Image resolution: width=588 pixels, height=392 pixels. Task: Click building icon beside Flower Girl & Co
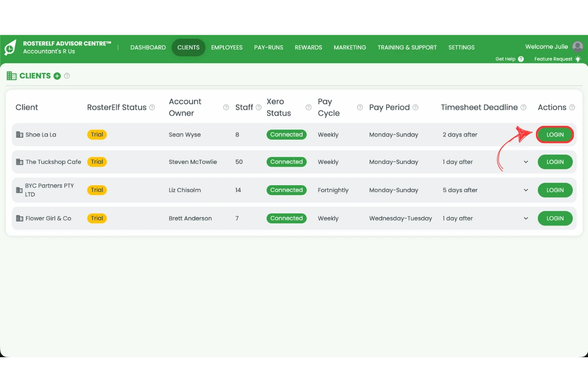click(20, 218)
